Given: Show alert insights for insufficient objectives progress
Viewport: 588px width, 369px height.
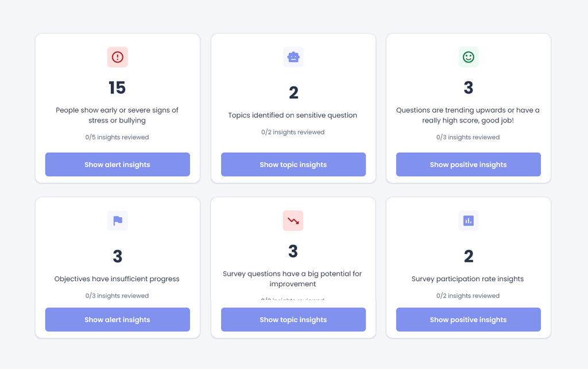Looking at the screenshot, I should tap(118, 320).
